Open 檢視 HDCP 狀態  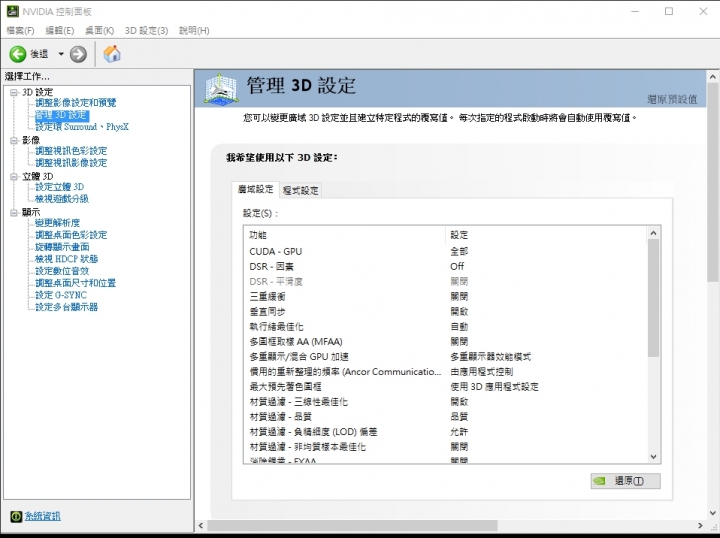pyautogui.click(x=67, y=259)
